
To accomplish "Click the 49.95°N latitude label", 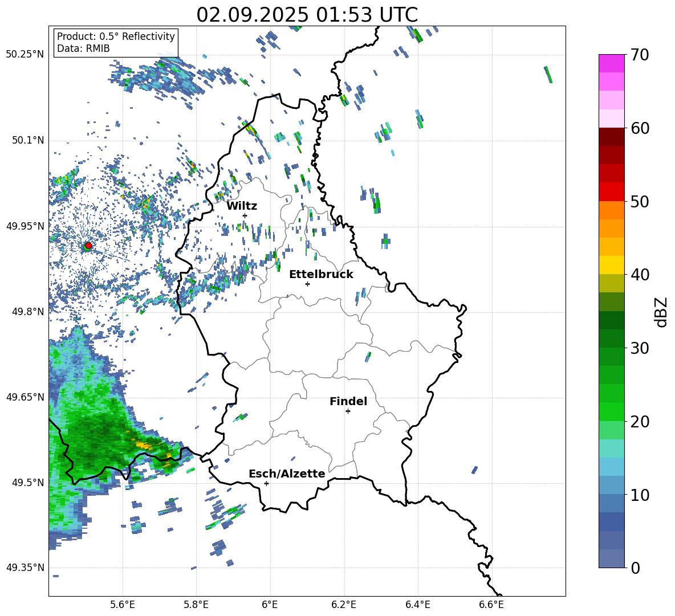I will pos(25,226).
